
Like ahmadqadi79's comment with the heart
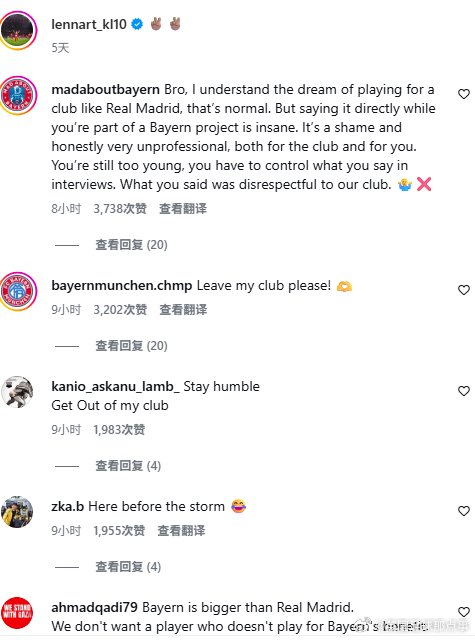(464, 612)
